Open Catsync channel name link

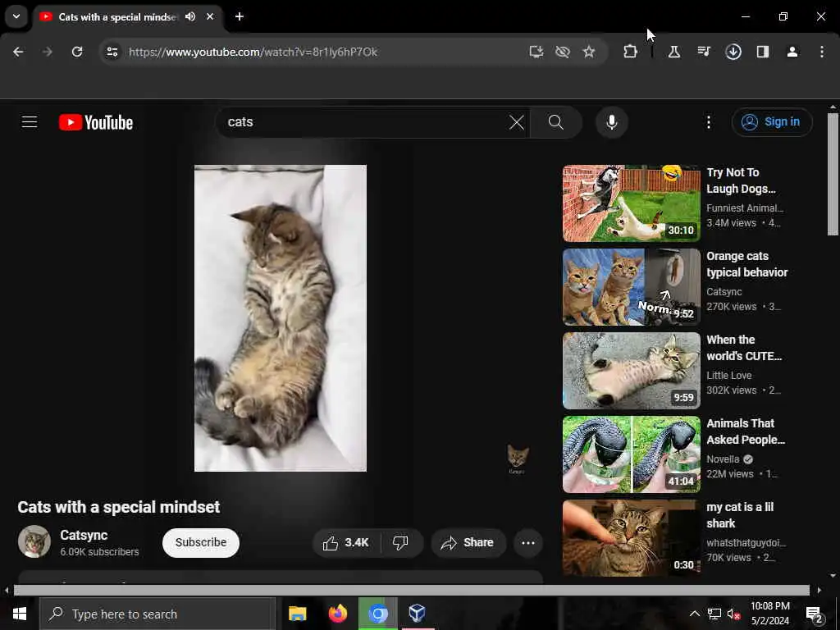point(84,535)
